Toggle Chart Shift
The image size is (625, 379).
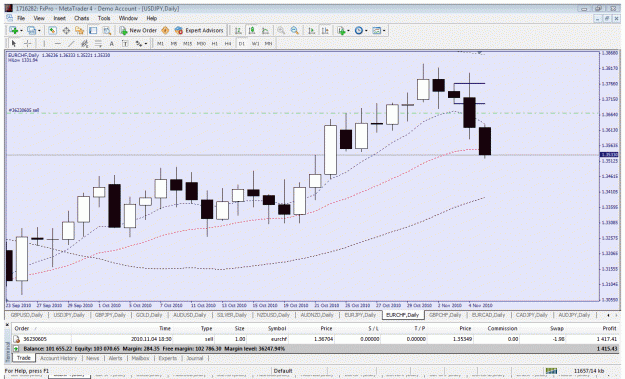pyautogui.click(x=325, y=31)
